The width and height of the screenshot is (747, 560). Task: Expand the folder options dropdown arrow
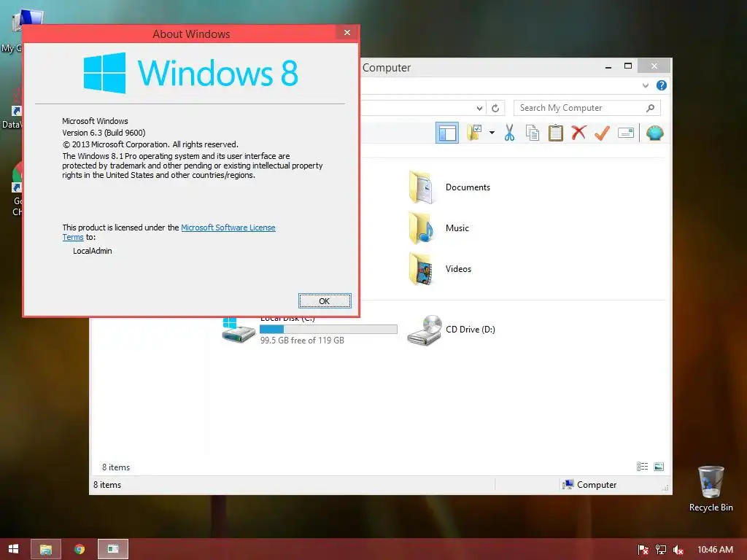coord(492,133)
